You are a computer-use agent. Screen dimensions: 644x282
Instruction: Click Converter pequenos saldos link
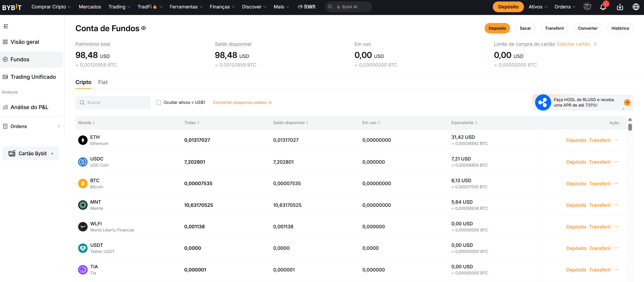pyautogui.click(x=242, y=102)
